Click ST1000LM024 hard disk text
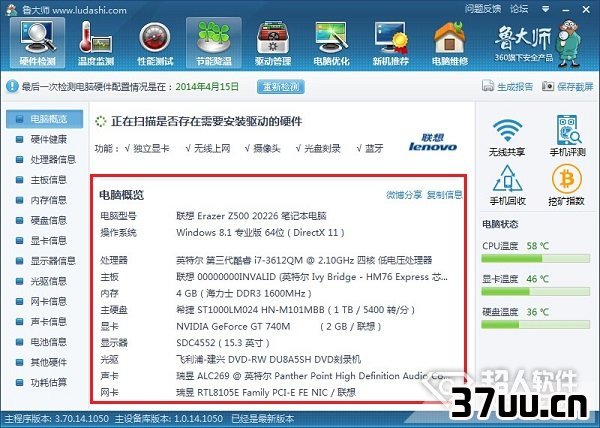 click(x=295, y=310)
